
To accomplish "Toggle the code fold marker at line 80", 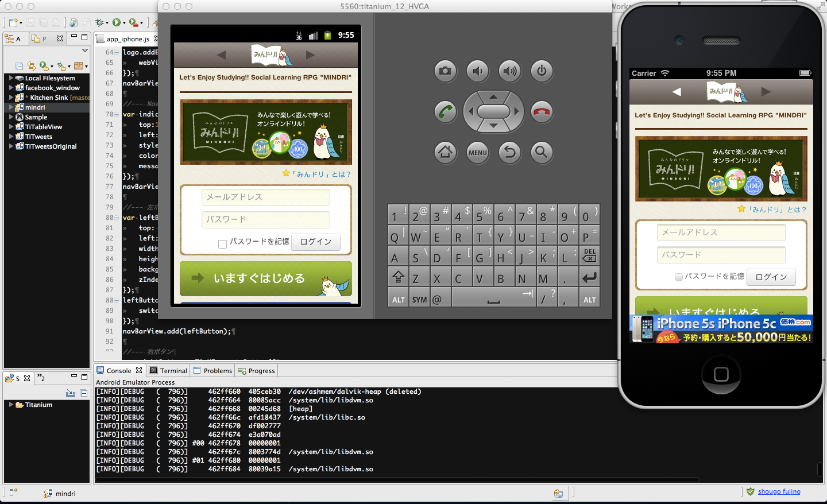I will [x=117, y=218].
